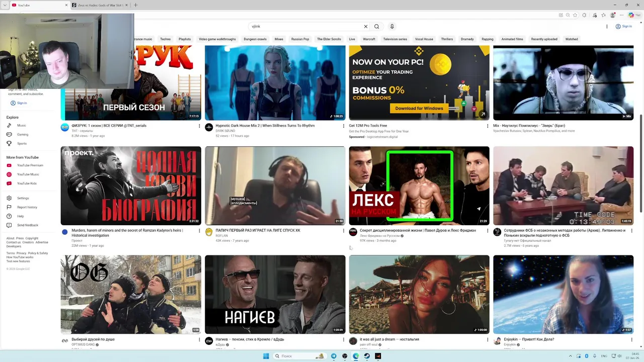This screenshot has width=644, height=362.
Task: Open the ROFLAN channel avatar
Action: pos(209,232)
